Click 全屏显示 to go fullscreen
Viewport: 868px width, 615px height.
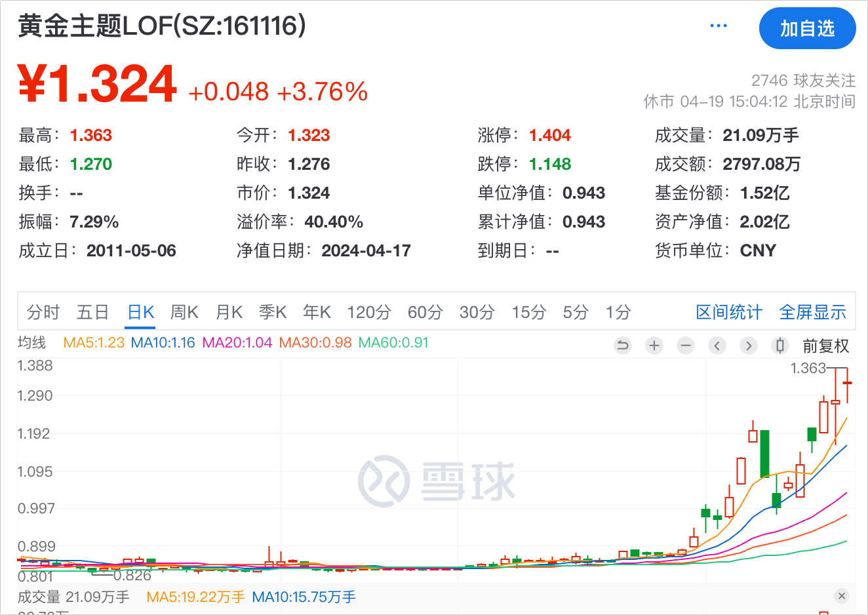coord(812,312)
